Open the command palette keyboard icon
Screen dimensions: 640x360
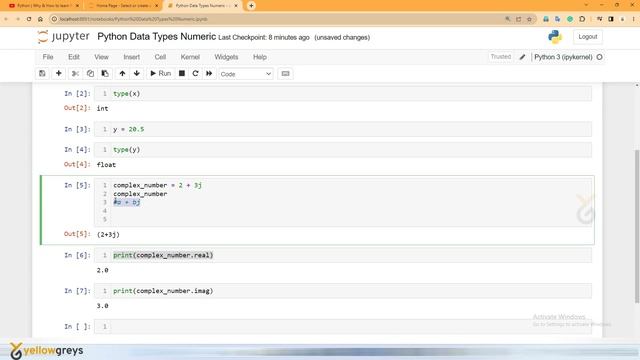285,73
